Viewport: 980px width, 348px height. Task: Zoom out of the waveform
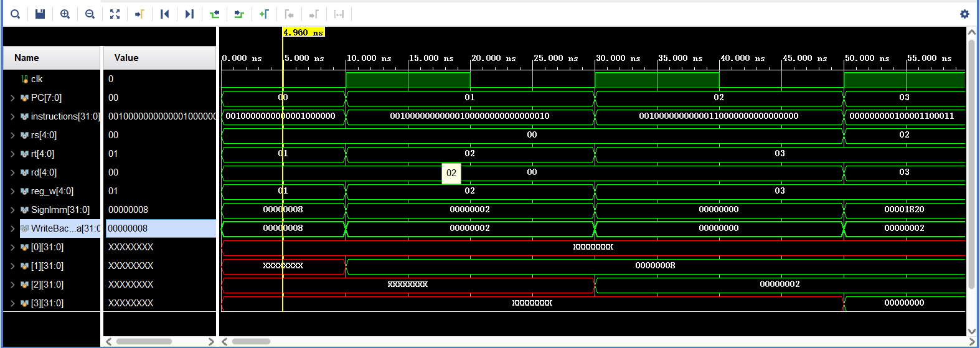coord(90,14)
